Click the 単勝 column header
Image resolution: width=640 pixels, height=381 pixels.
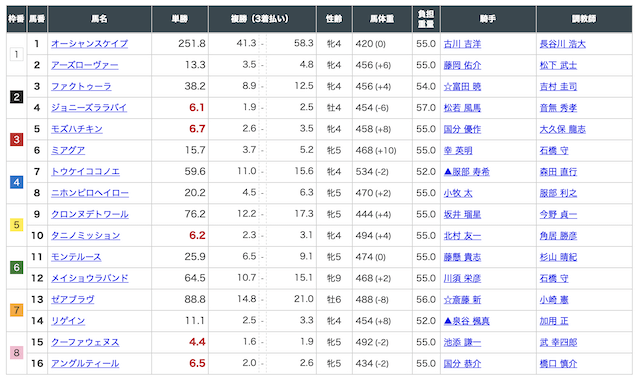click(x=180, y=19)
